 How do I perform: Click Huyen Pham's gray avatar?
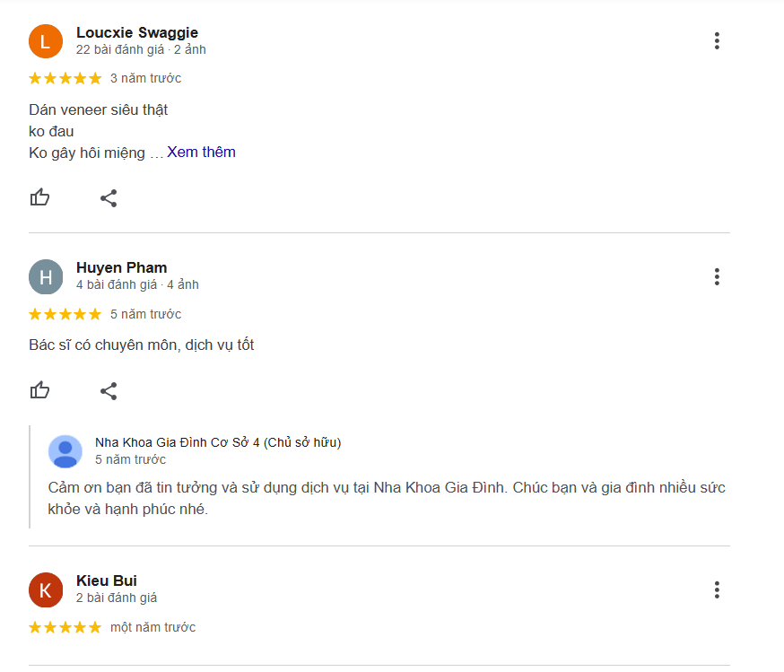46,277
